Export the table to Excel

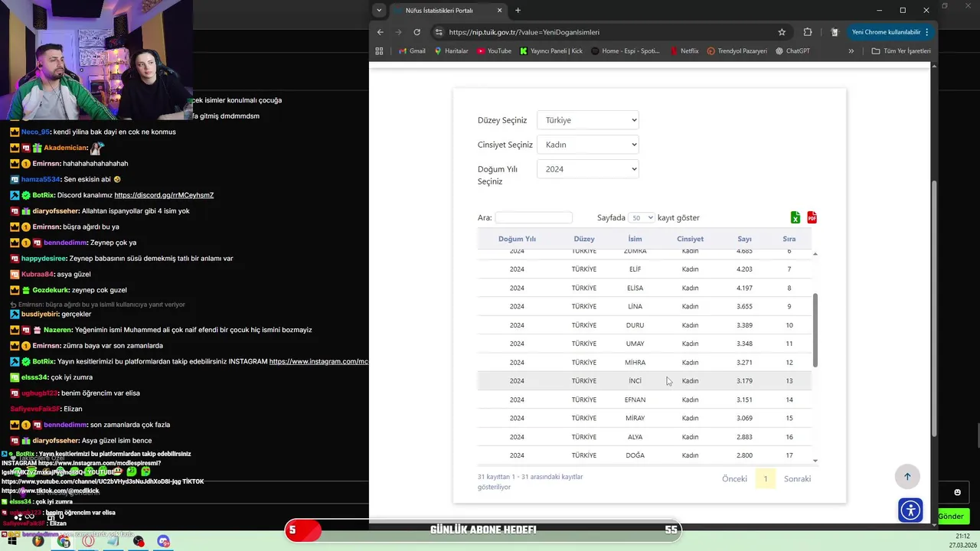click(795, 218)
